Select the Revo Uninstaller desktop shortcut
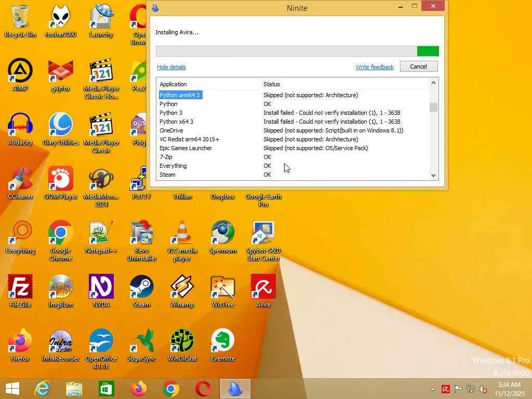 (141, 241)
